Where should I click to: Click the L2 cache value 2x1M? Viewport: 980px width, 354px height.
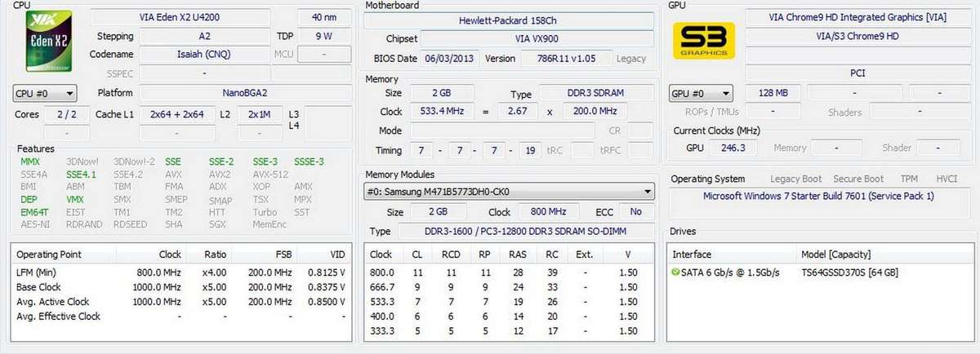pyautogui.click(x=260, y=114)
